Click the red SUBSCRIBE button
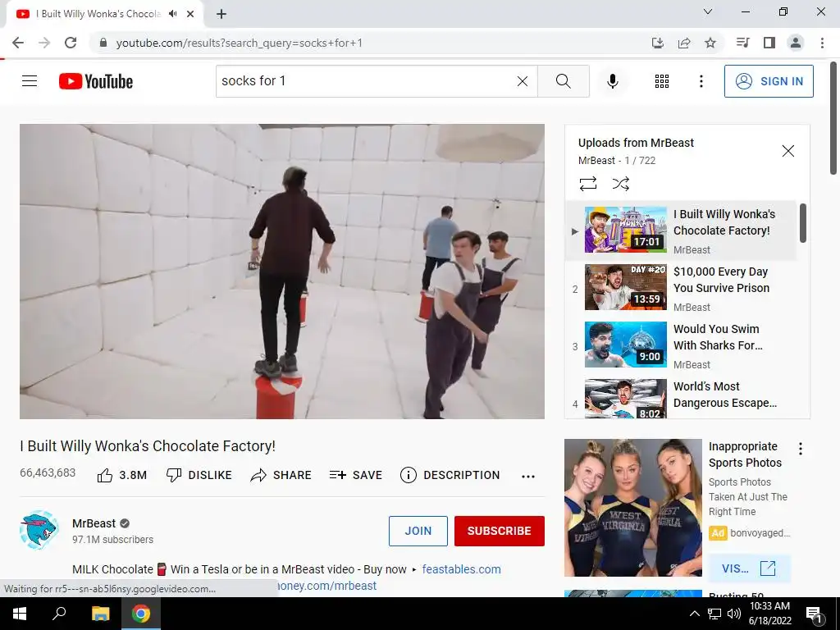840x630 pixels. (500, 531)
